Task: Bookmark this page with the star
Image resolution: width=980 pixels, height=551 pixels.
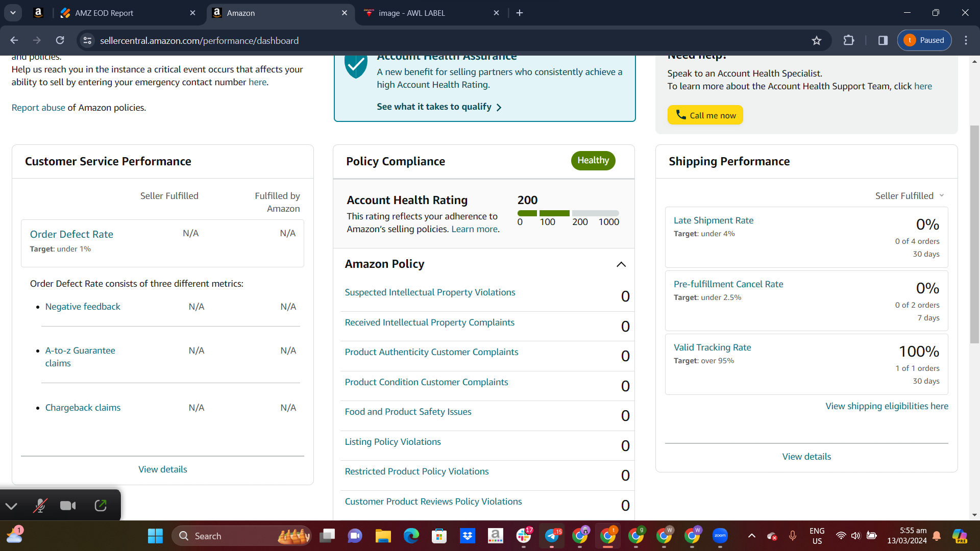Action: (817, 40)
